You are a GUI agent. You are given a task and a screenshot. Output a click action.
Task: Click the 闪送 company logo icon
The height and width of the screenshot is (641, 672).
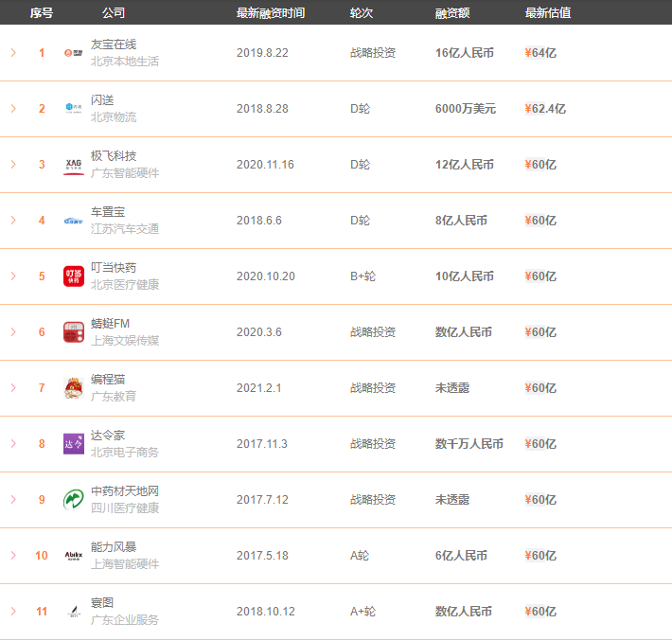tap(73, 109)
